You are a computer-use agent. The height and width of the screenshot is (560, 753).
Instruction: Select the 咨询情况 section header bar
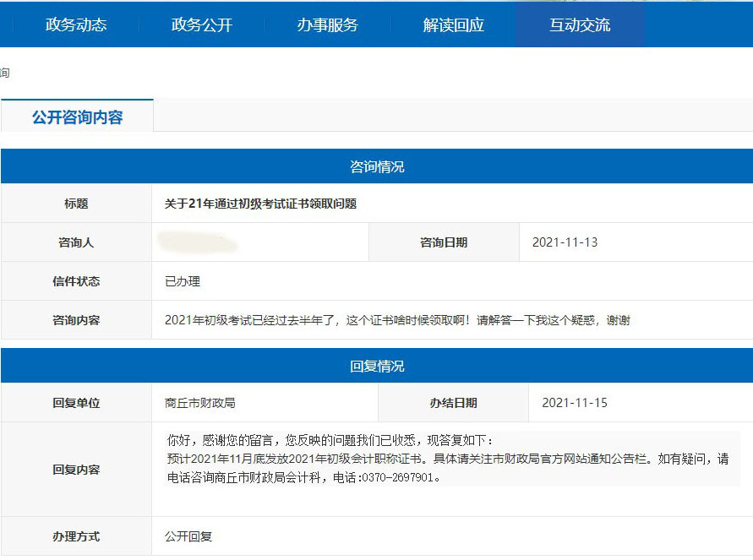coord(376,166)
